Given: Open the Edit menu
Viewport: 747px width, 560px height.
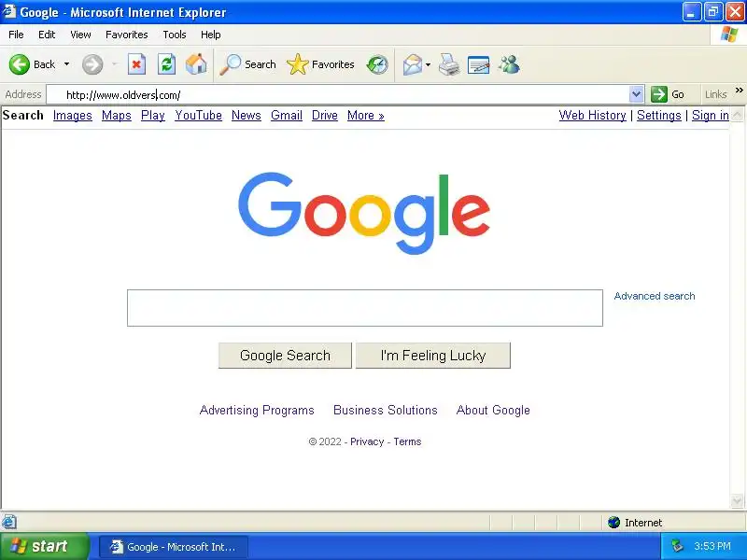Looking at the screenshot, I should 47,35.
